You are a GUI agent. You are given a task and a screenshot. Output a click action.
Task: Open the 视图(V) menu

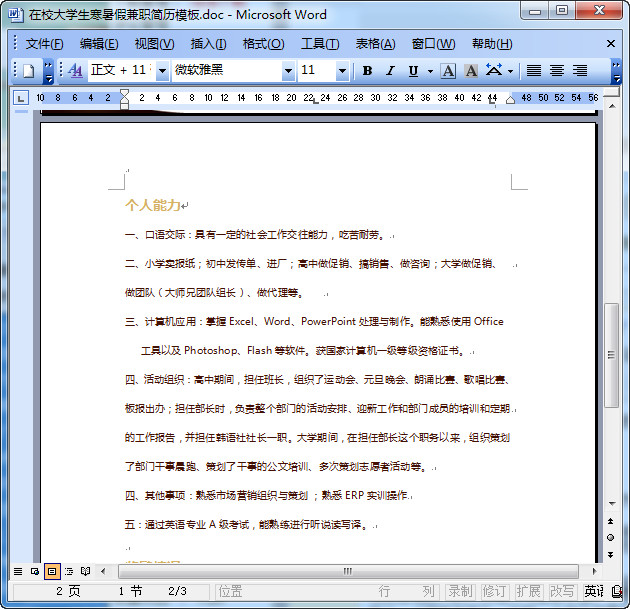154,44
